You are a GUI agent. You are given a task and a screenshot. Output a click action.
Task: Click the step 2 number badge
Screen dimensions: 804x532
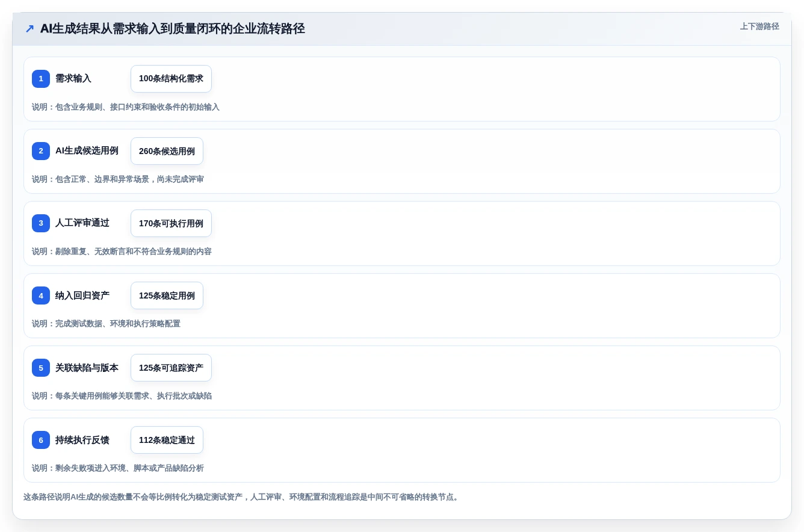41,151
